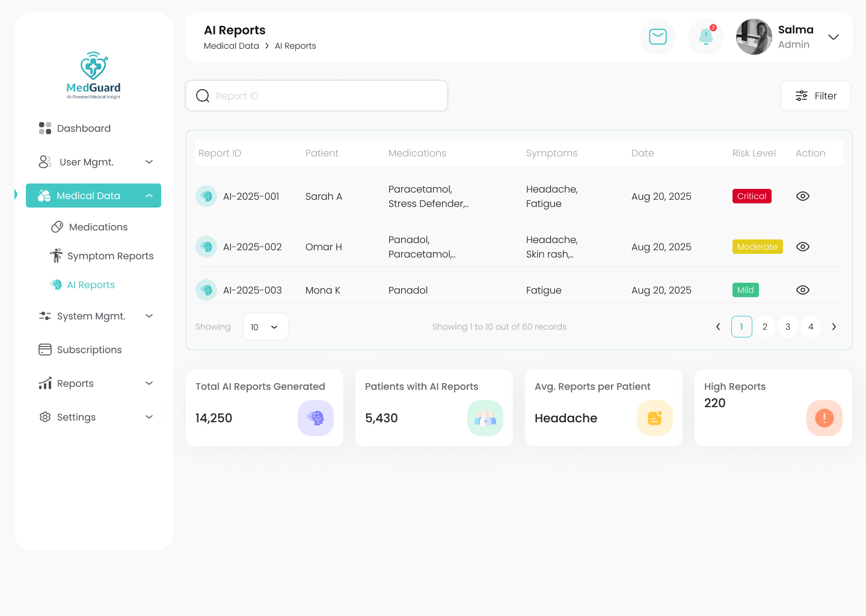866x616 pixels.
Task: Open the rows-per-page dropdown showing 10
Action: pyautogui.click(x=265, y=327)
